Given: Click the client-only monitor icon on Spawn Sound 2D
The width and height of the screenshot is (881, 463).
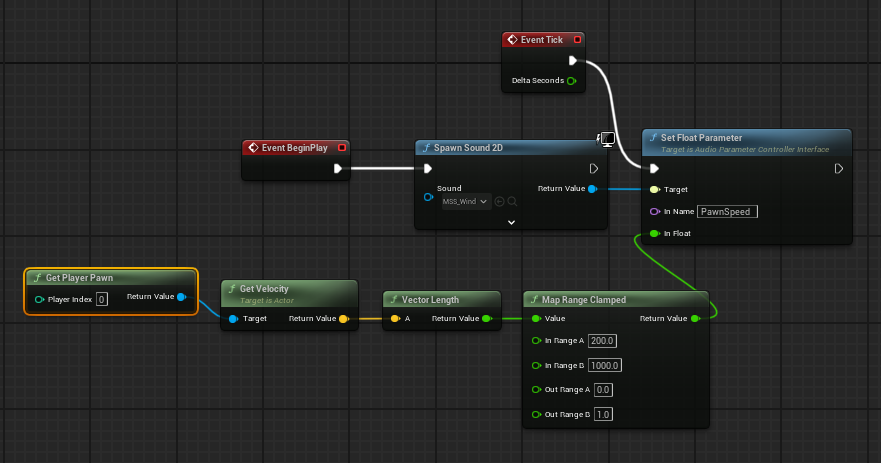Looking at the screenshot, I should click(607, 139).
